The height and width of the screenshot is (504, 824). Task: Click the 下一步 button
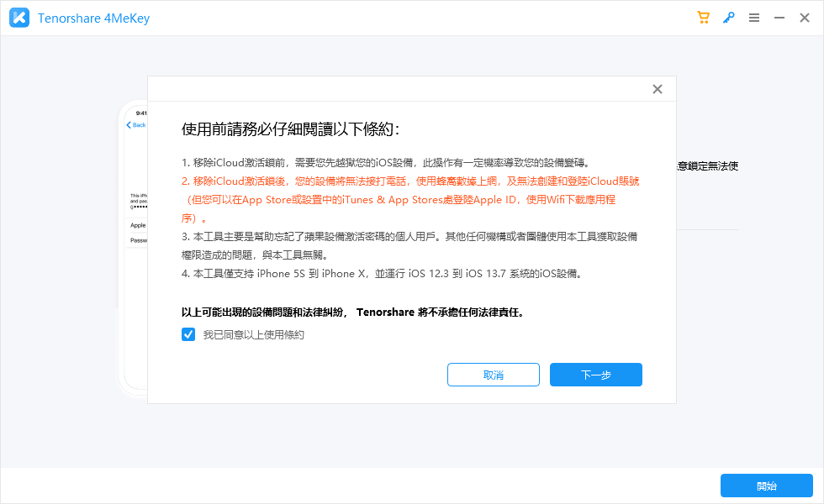click(x=596, y=375)
